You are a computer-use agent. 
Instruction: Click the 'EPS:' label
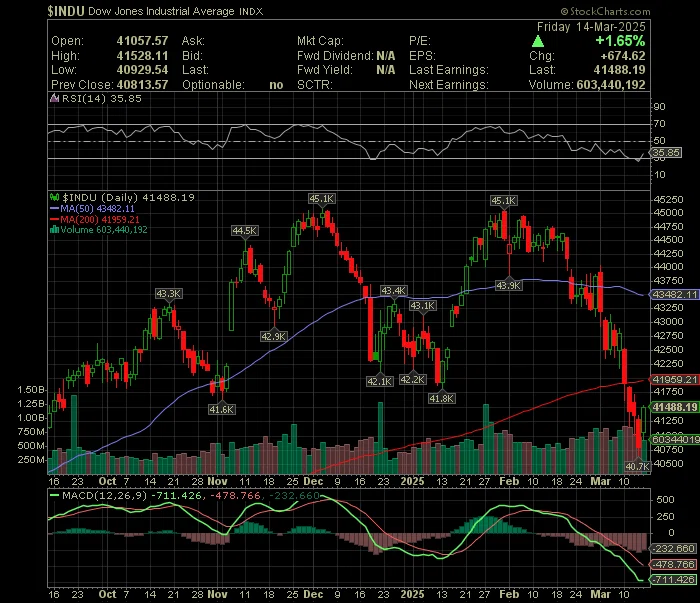pos(422,56)
